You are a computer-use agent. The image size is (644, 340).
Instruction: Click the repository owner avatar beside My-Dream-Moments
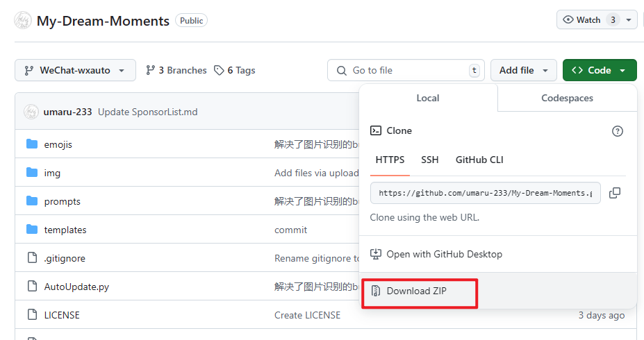click(x=23, y=21)
